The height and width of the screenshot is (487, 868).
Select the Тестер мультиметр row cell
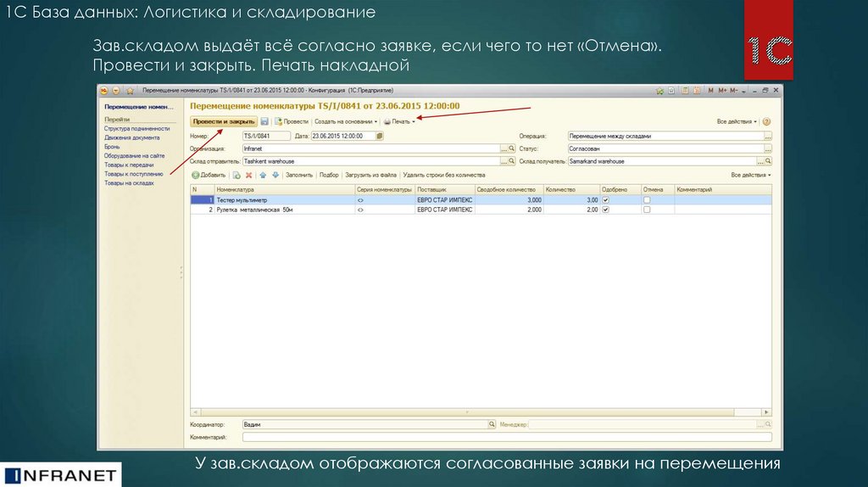[x=285, y=200]
